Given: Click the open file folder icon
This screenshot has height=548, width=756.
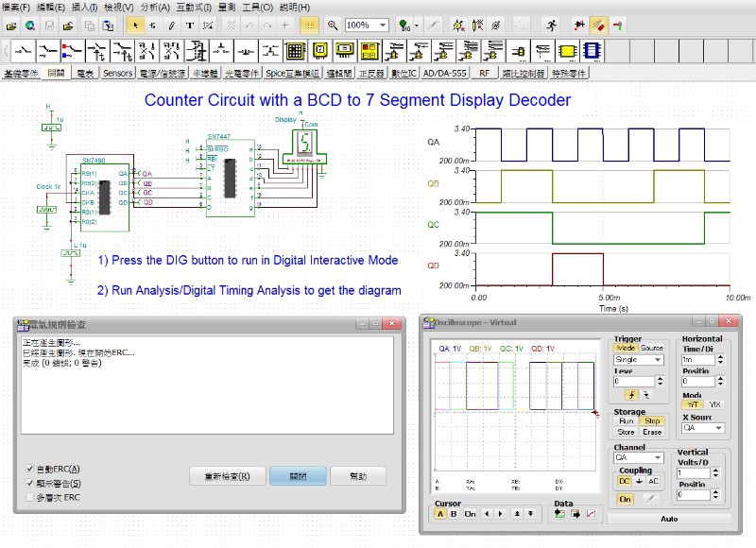Looking at the screenshot, I should (10, 26).
